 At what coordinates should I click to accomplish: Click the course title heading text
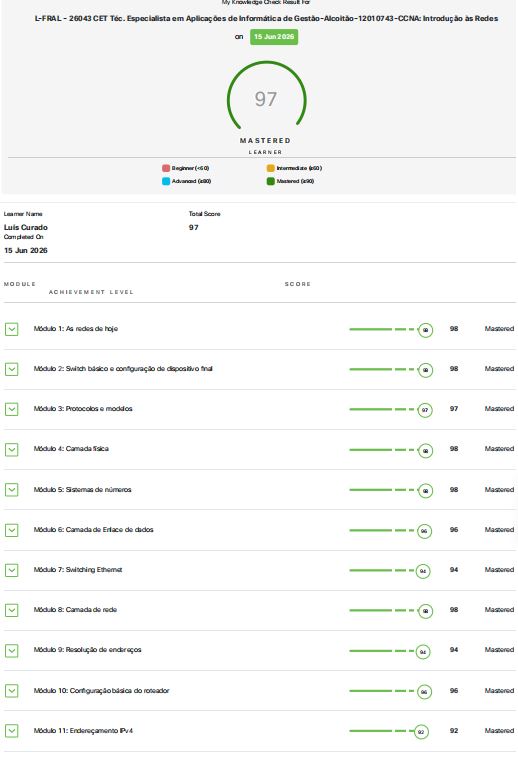click(266, 18)
